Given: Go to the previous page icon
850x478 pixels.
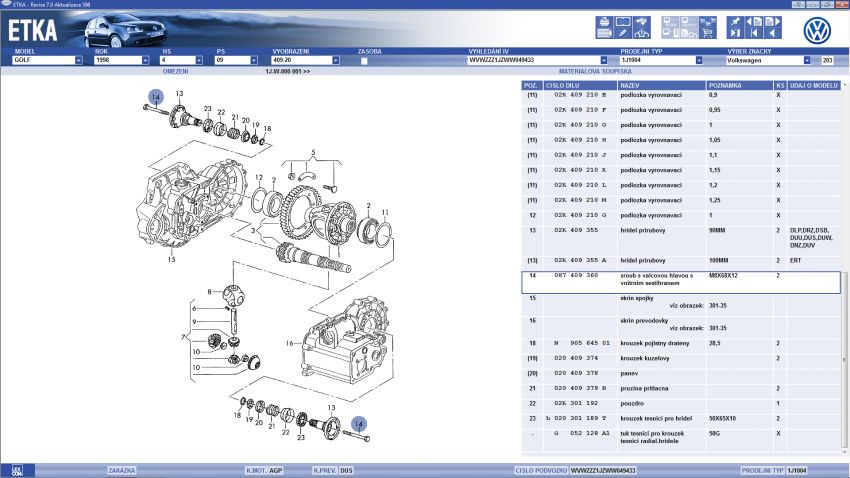Looking at the screenshot, I should coord(753,21).
